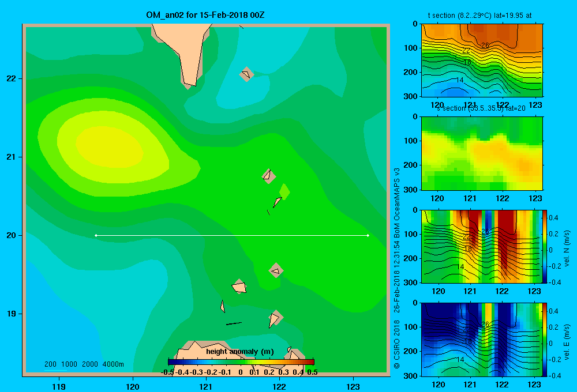Click longitude label 120 on main map axis
Viewport: 577px width, 392px height.
tap(133, 386)
